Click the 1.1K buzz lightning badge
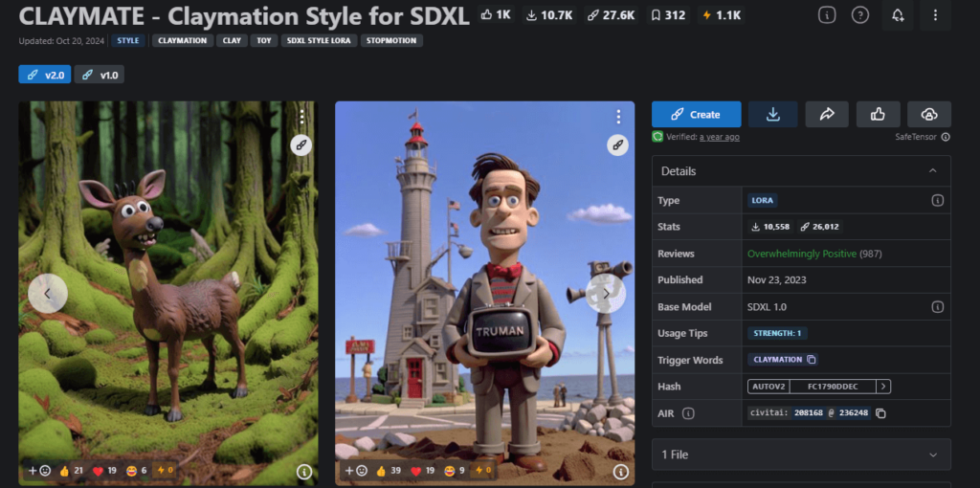The height and width of the screenshot is (488, 980). pyautogui.click(x=721, y=15)
